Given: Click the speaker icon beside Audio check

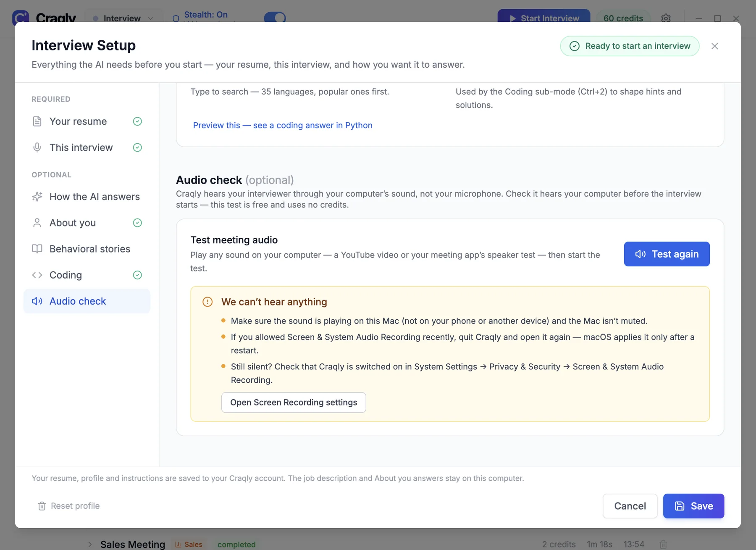Looking at the screenshot, I should click(x=37, y=301).
